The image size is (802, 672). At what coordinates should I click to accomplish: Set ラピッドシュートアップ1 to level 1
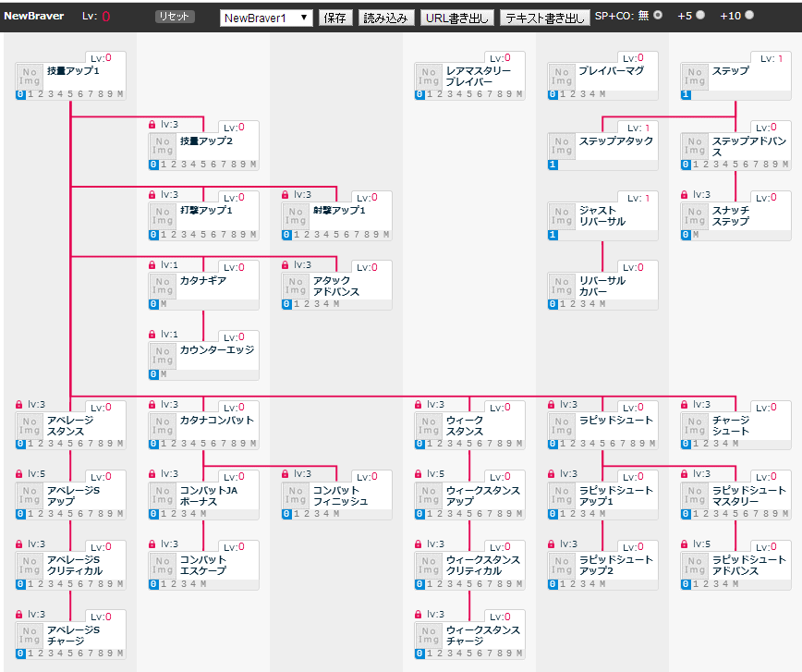[563, 514]
